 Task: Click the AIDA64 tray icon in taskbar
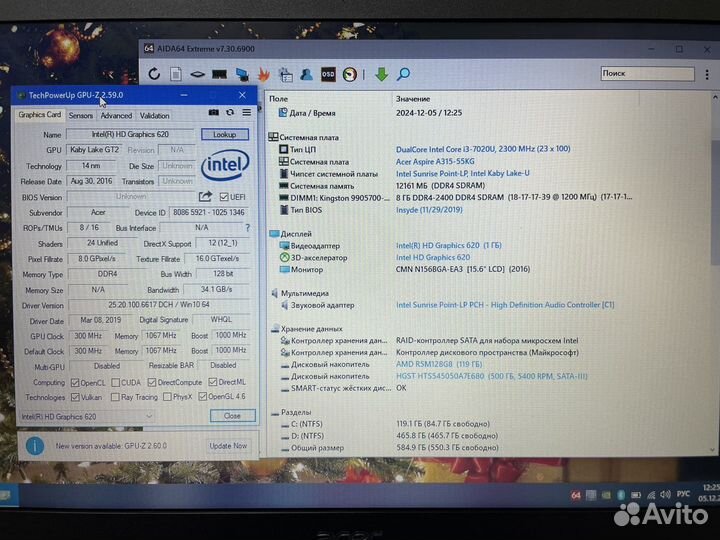(x=575, y=495)
